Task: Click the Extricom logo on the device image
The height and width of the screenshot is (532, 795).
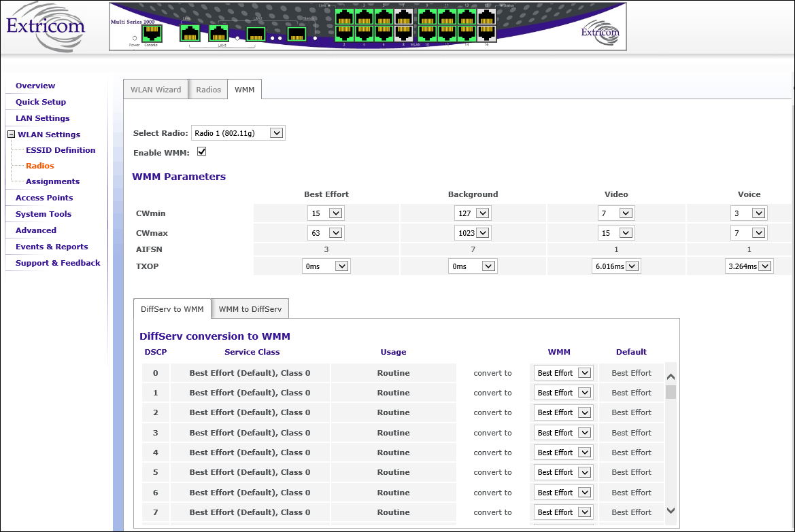Action: coord(601,33)
